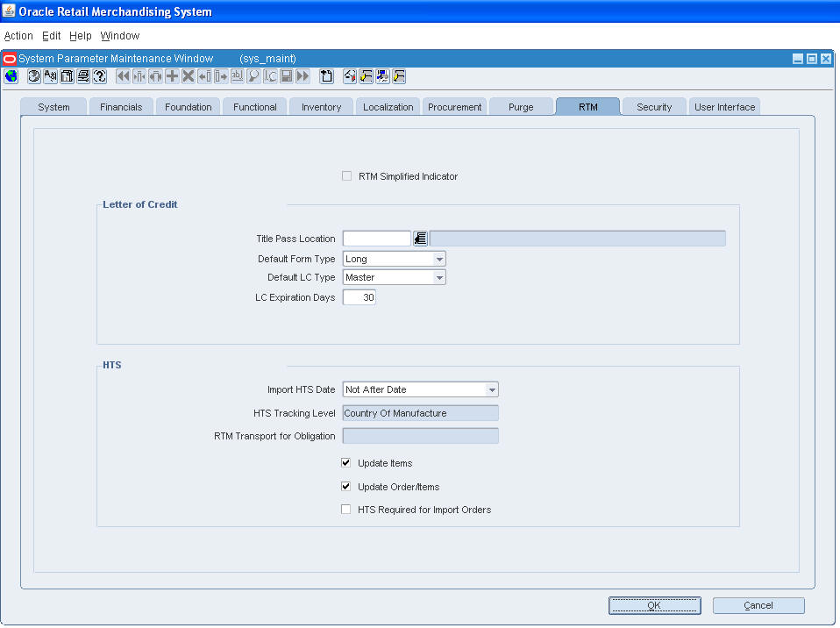Image resolution: width=840 pixels, height=628 pixels.
Task: Click the X delete record icon
Action: pyautogui.click(x=188, y=76)
